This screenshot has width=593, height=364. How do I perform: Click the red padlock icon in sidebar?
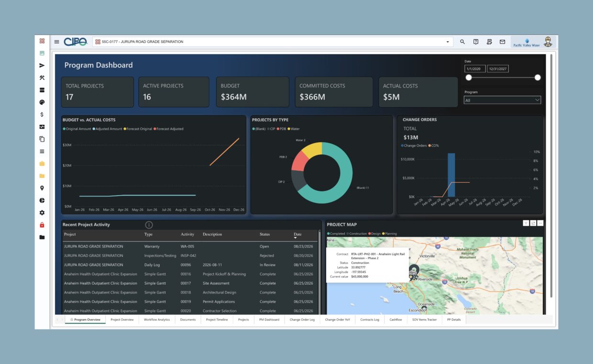pyautogui.click(x=42, y=225)
